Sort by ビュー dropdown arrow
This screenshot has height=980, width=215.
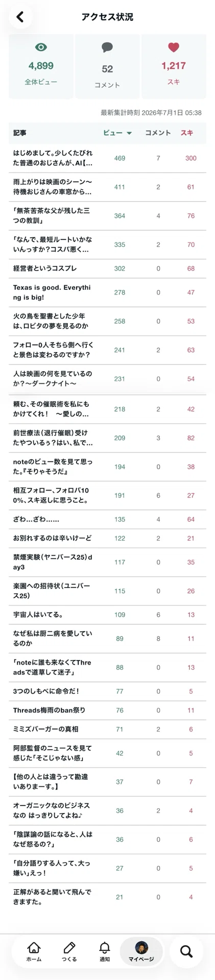coord(129,133)
